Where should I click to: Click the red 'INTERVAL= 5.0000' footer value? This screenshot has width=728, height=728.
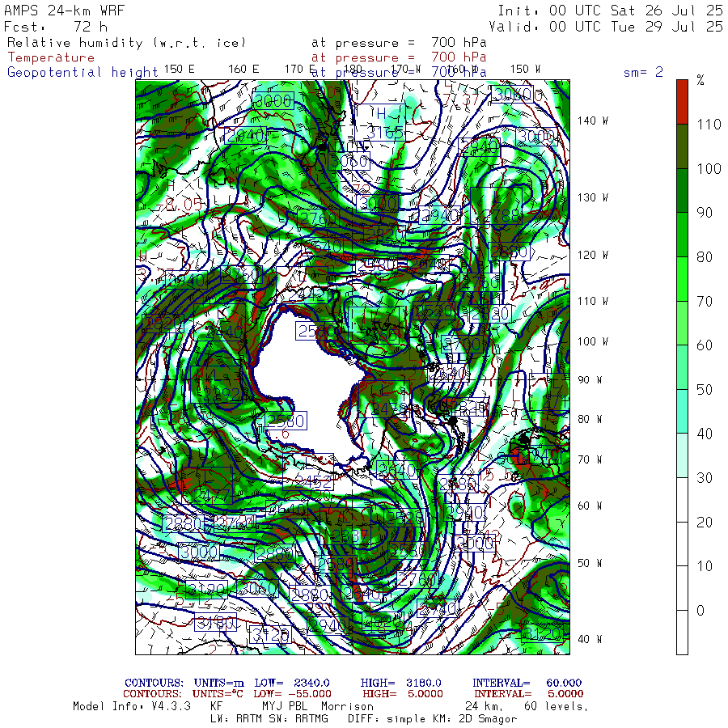point(529,694)
